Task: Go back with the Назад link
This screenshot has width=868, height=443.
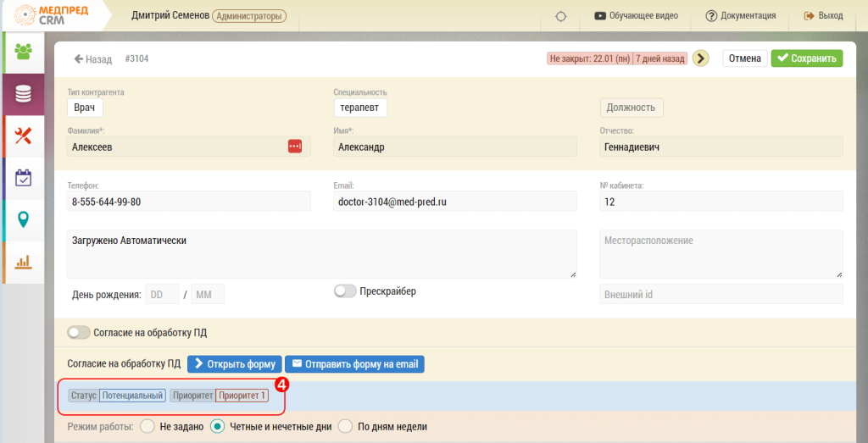Action: point(93,58)
